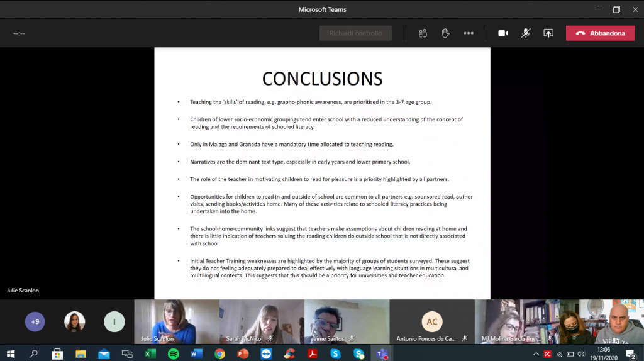Screen dimensions: 644x361
Task: Open the volume control in system tray
Action: 580,354
